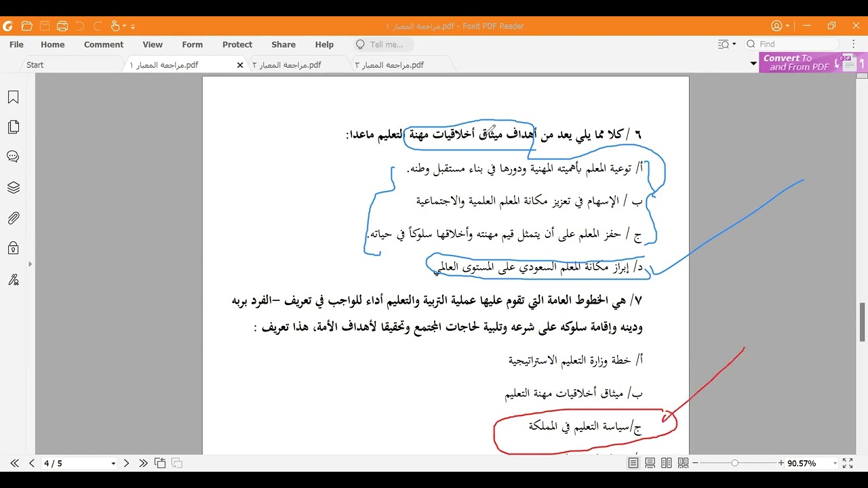Switch to the Home ribbon tab
Screen dimensions: 868x488
tap(53, 45)
